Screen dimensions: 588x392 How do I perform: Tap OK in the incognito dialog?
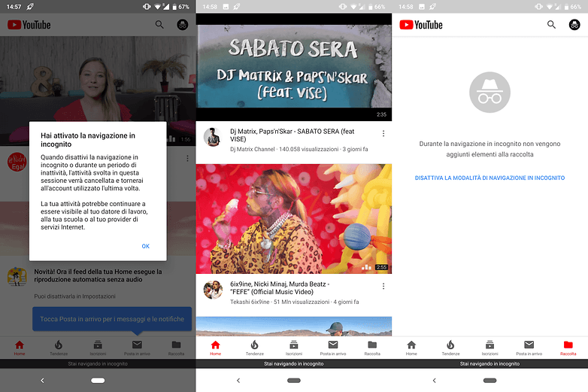[146, 246]
